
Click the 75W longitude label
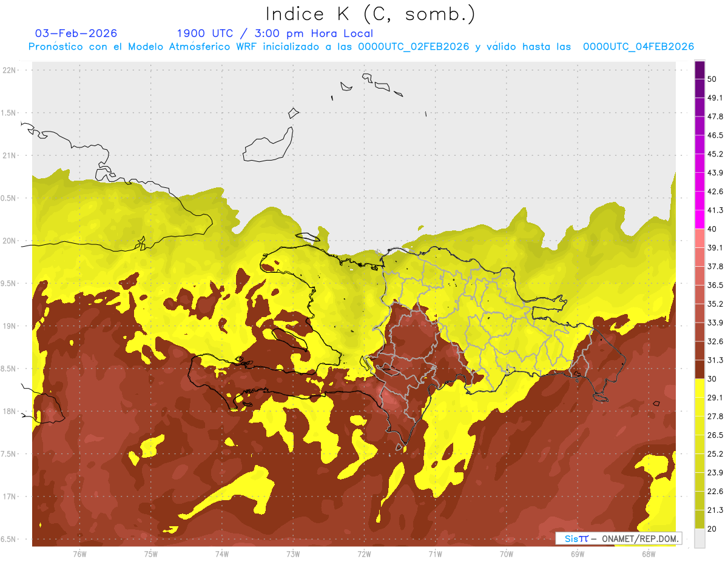tap(151, 554)
